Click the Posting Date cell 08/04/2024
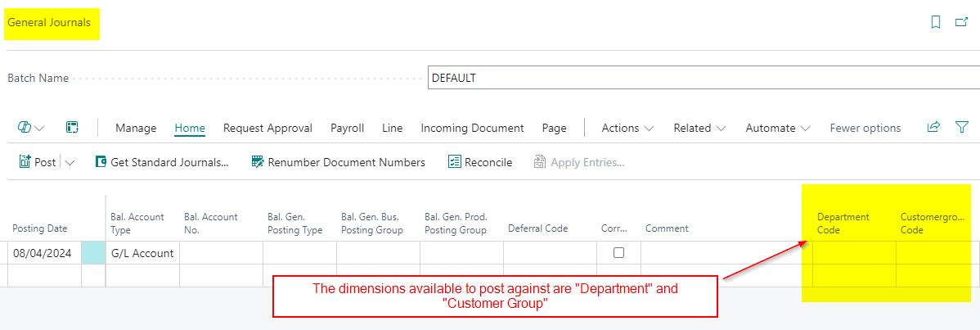 pyautogui.click(x=43, y=253)
